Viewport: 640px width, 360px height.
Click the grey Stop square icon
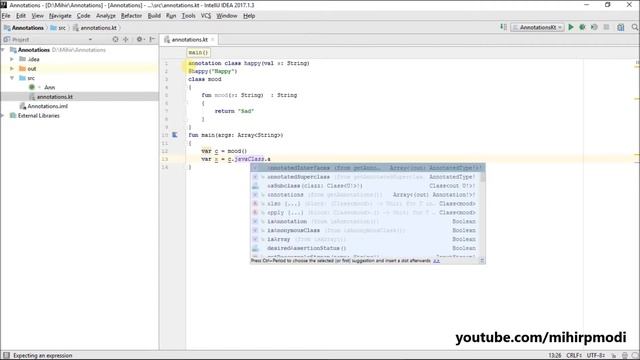point(607,27)
